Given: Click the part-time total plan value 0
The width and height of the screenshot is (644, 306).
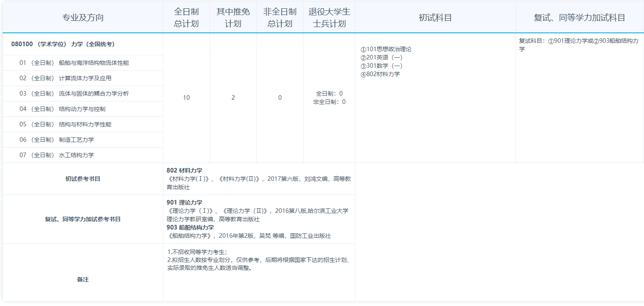Looking at the screenshot, I should pyautogui.click(x=280, y=98).
